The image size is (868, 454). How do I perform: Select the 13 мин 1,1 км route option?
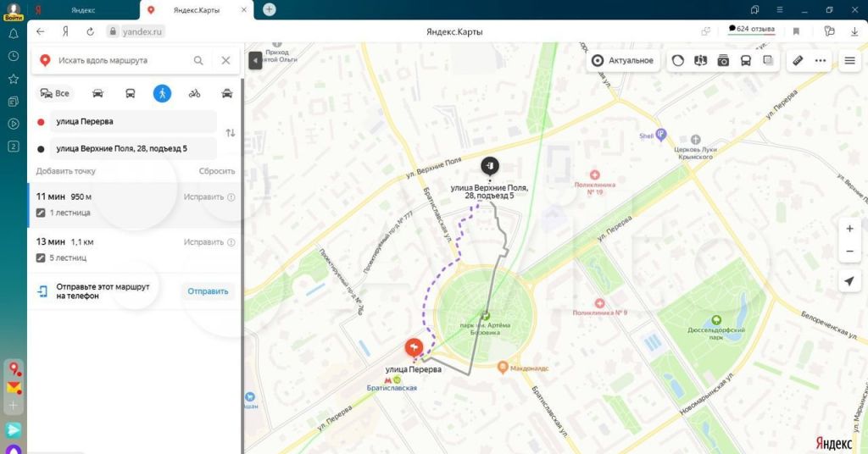click(x=135, y=250)
